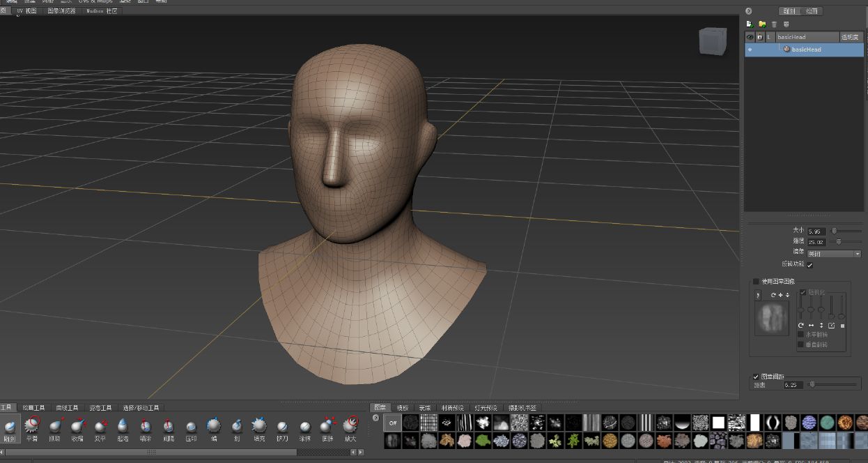Click the tool tray horizontal scrollbar
Viewport: 868px width, 463px height.
point(150,452)
